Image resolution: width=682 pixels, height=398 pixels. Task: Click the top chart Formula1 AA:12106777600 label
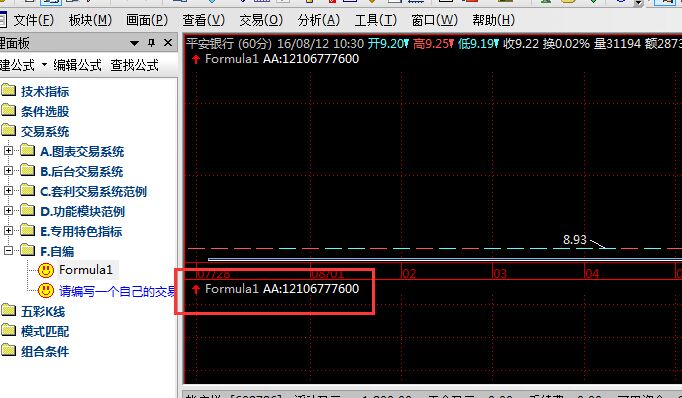282,59
